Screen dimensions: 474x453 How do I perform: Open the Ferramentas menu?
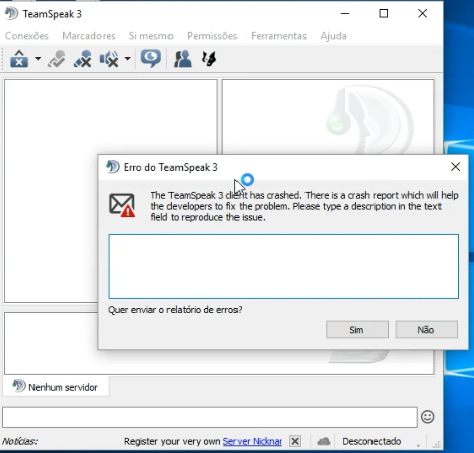click(x=279, y=36)
